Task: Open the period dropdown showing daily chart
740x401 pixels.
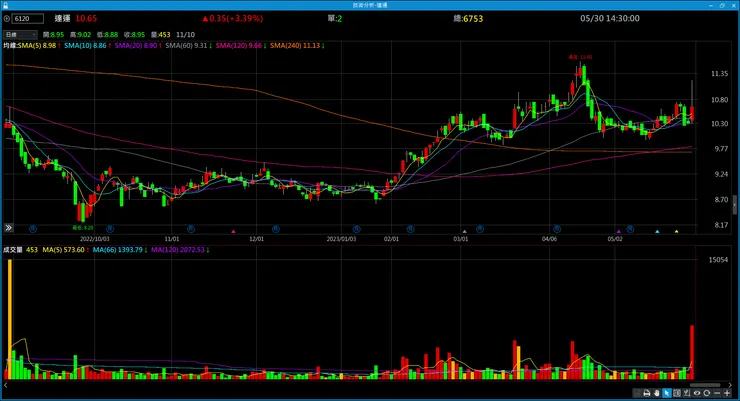Action: pyautogui.click(x=20, y=34)
